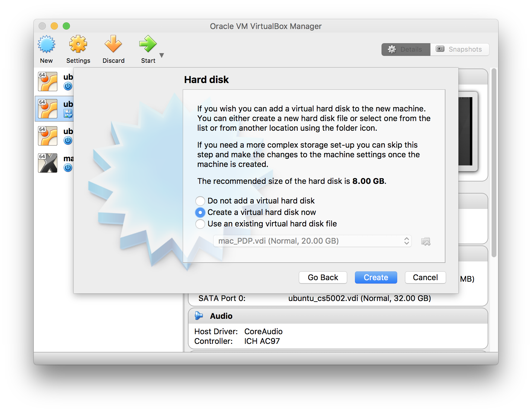Click the Discard orange arrow icon
Image resolution: width=532 pixels, height=413 pixels.
tap(113, 44)
